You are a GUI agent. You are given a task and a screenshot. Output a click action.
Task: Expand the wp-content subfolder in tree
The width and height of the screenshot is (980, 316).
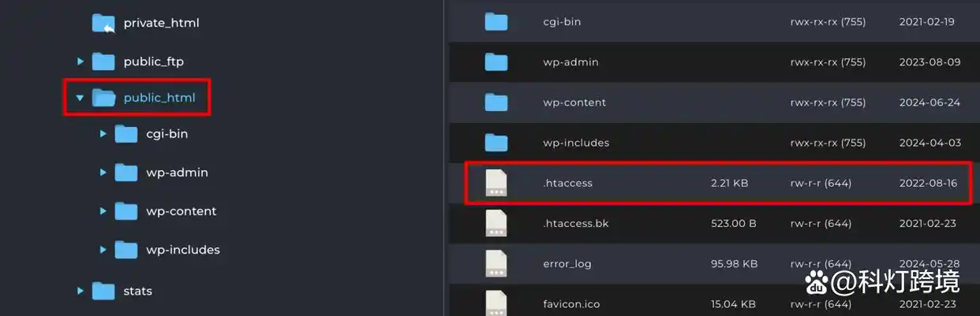click(x=103, y=211)
